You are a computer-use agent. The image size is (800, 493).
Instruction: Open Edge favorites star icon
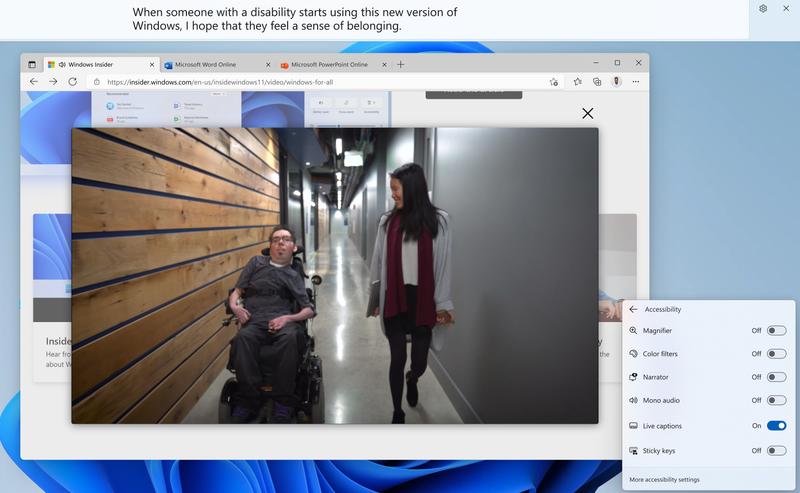click(578, 82)
